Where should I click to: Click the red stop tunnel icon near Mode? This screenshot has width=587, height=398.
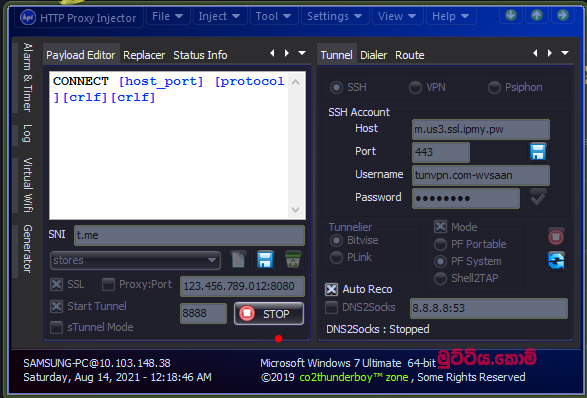[x=556, y=237]
